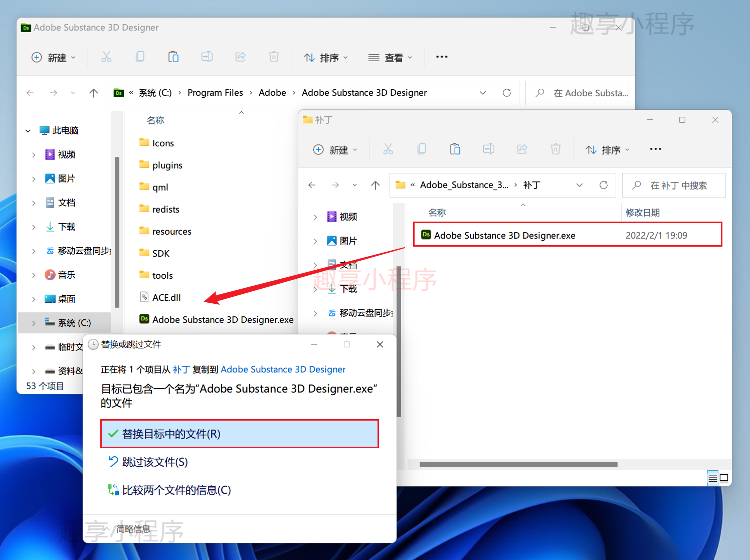Click Rename icon in Adobe Substance 3D Designer window toolbar

click(x=207, y=57)
